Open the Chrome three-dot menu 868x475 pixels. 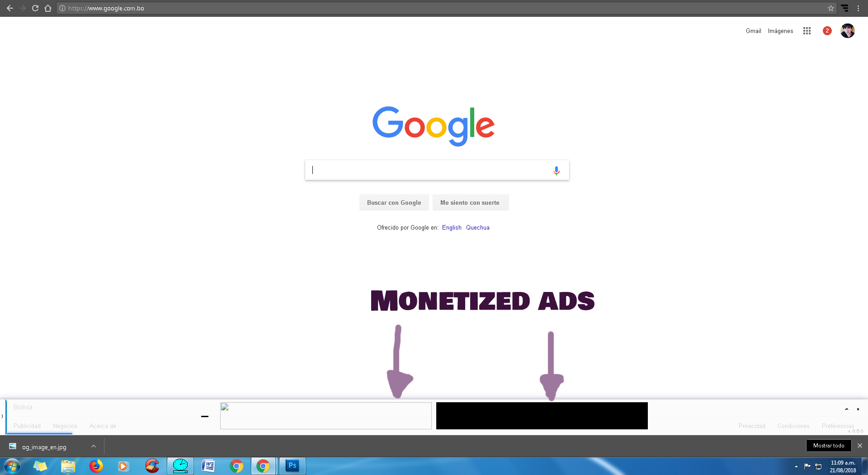858,8
